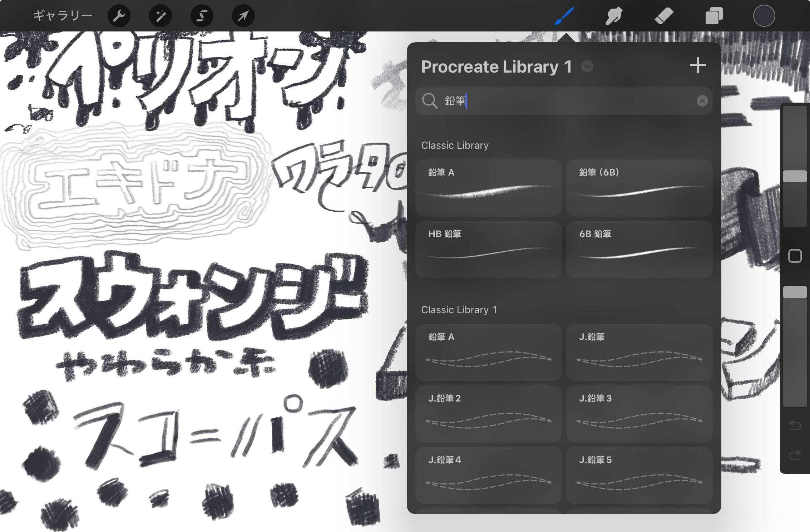Tap the blue paintbrush tool
This screenshot has height=532, width=810.
click(564, 16)
